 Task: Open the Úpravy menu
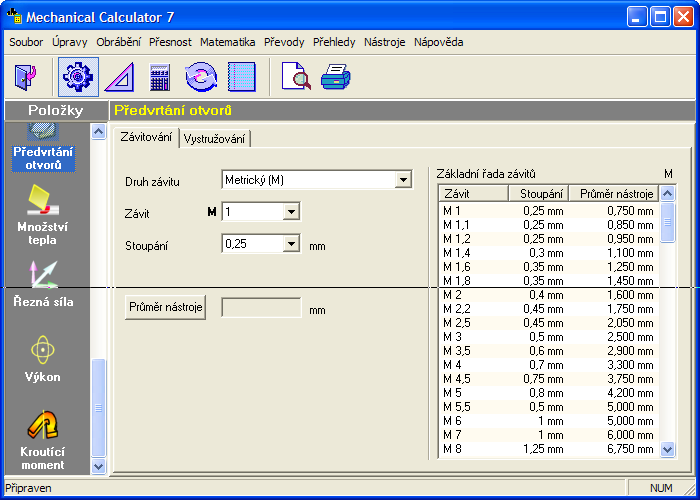(x=70, y=42)
